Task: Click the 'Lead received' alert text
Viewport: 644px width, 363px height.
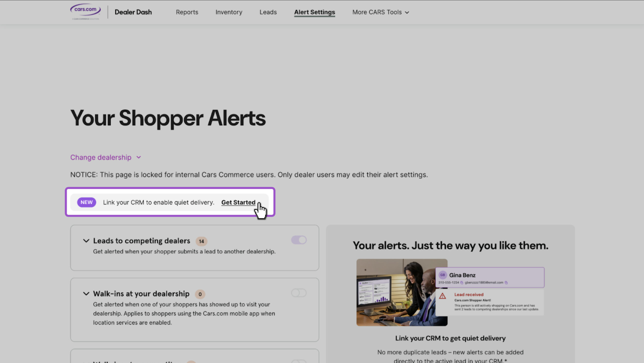Action: tap(469, 295)
